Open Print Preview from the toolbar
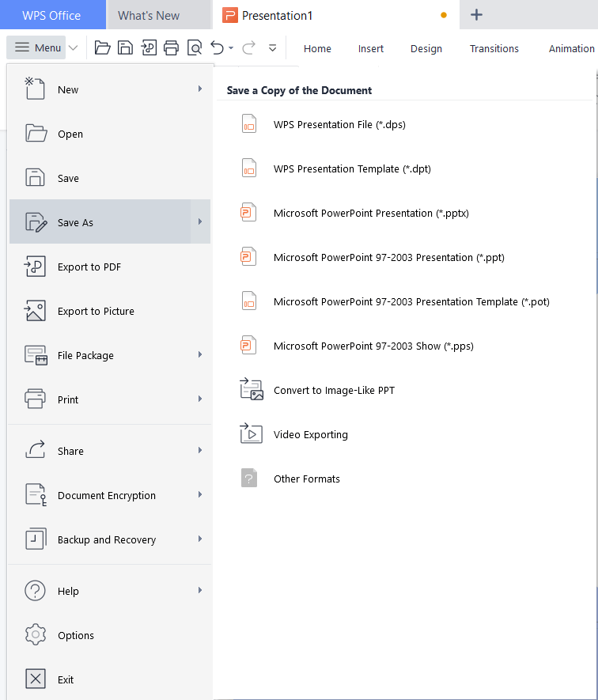598x700 pixels. [x=195, y=47]
